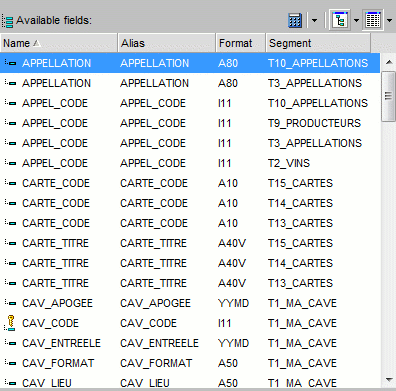Toggle the grid list view button

point(373,20)
